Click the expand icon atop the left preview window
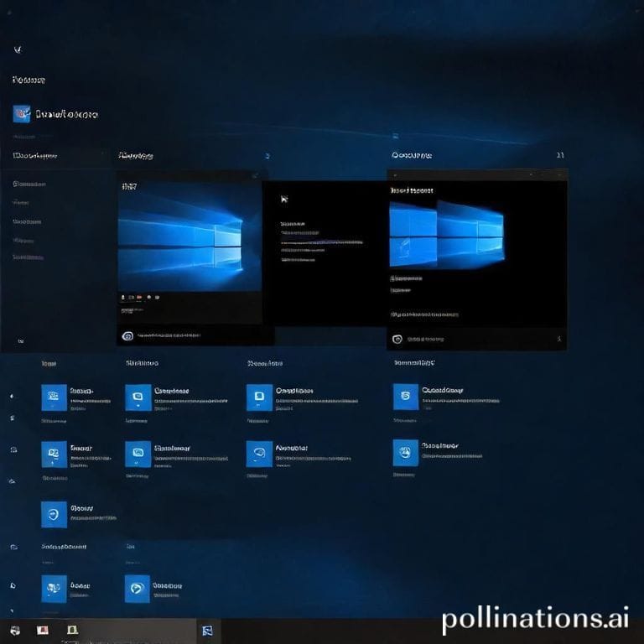The height and width of the screenshot is (644, 644). [x=255, y=176]
